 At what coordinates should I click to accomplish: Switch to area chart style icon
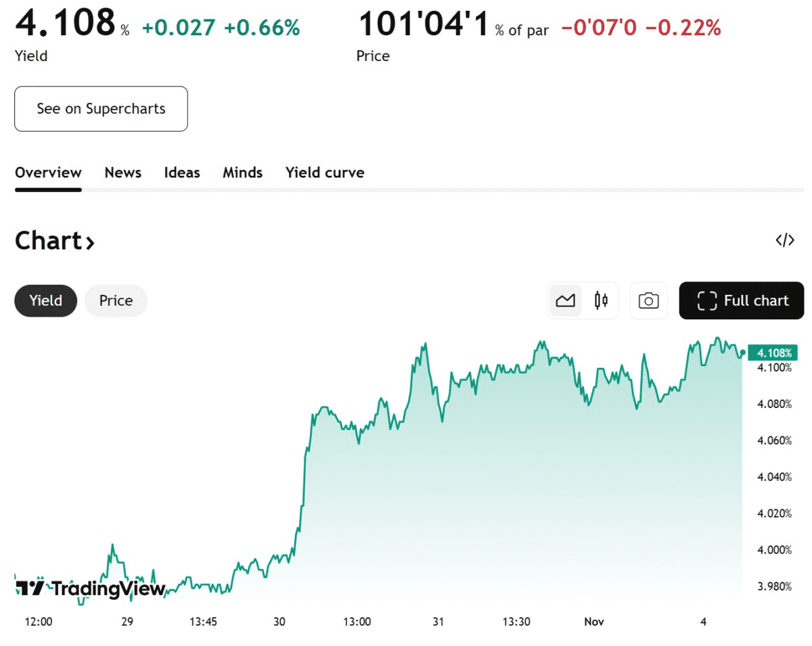tap(565, 300)
